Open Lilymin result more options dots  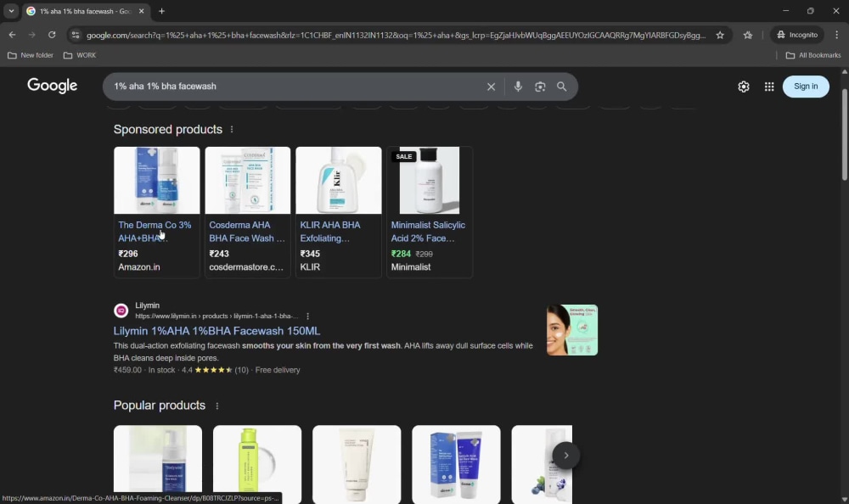click(307, 316)
